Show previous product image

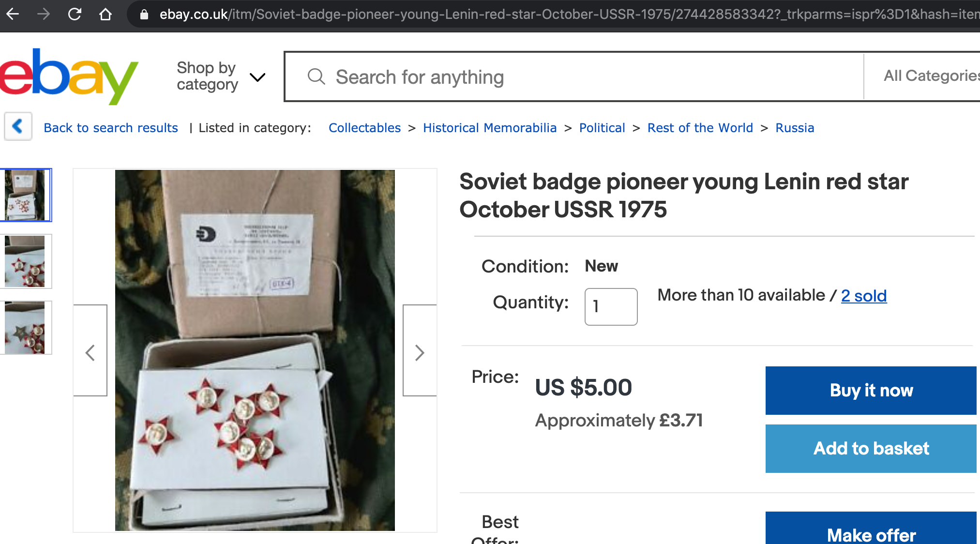click(x=90, y=352)
